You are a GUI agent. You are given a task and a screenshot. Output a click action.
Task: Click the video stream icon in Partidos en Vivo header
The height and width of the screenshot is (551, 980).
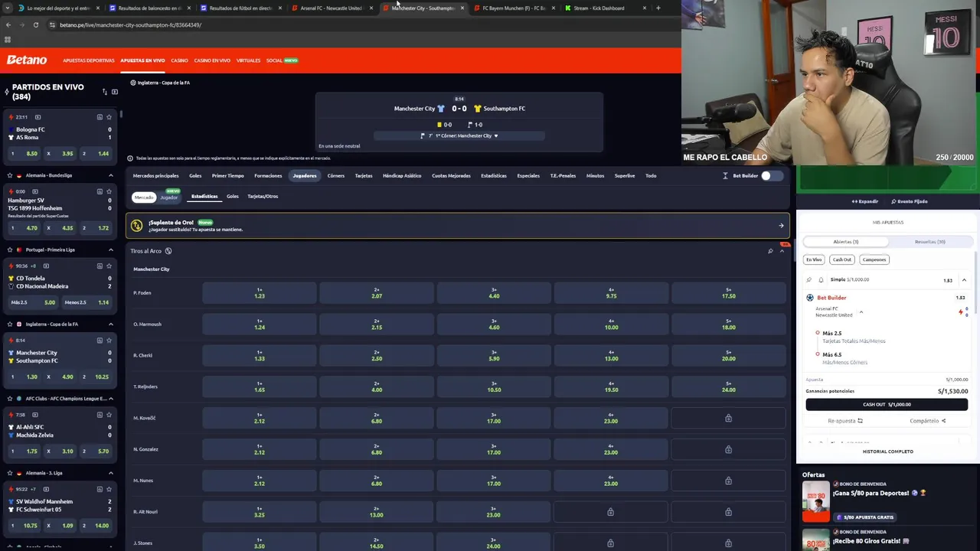click(x=115, y=92)
